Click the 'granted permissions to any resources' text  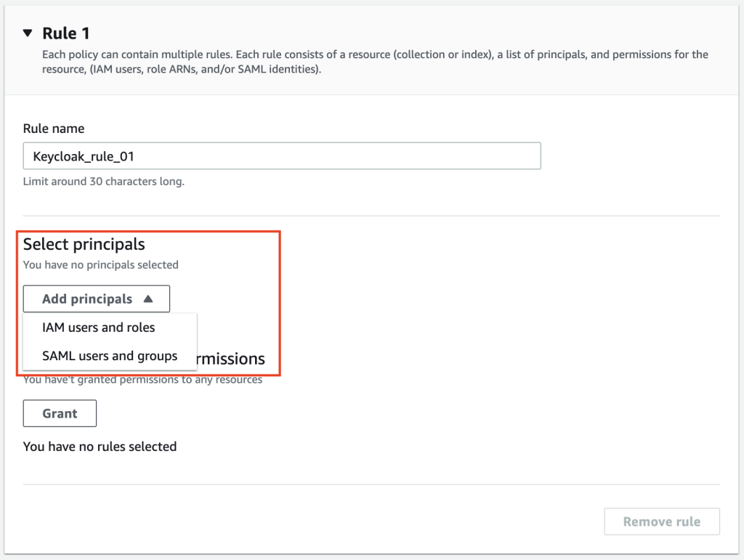click(x=191, y=379)
